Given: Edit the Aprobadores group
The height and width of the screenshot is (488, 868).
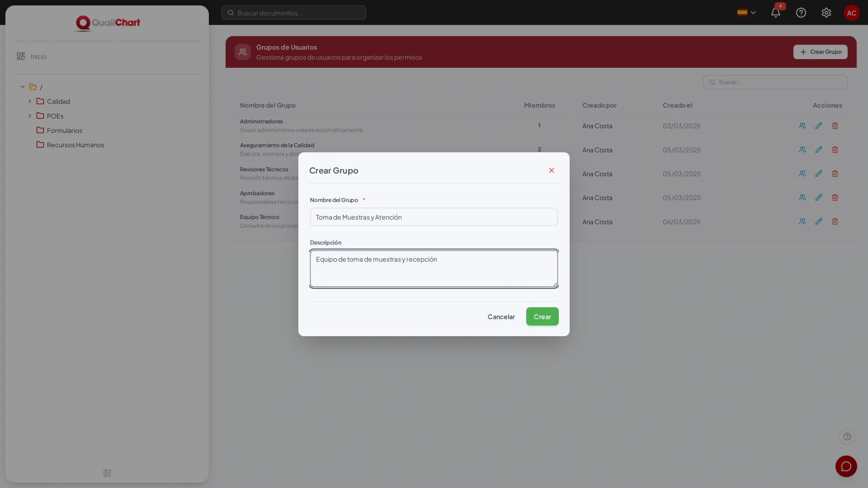Looking at the screenshot, I should tap(819, 197).
